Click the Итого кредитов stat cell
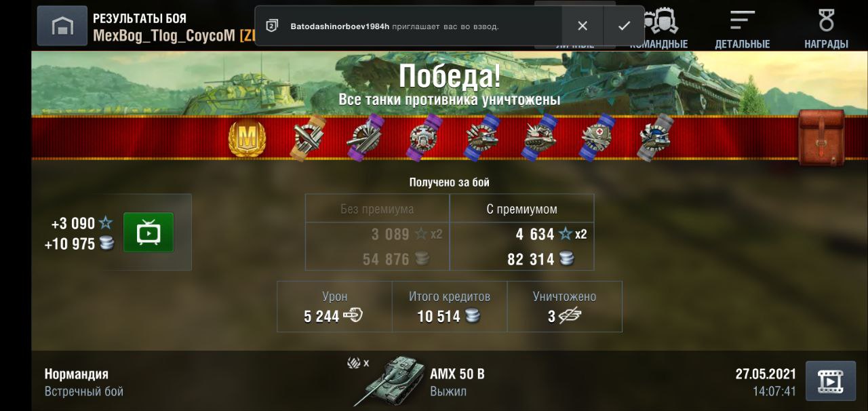 click(x=450, y=307)
